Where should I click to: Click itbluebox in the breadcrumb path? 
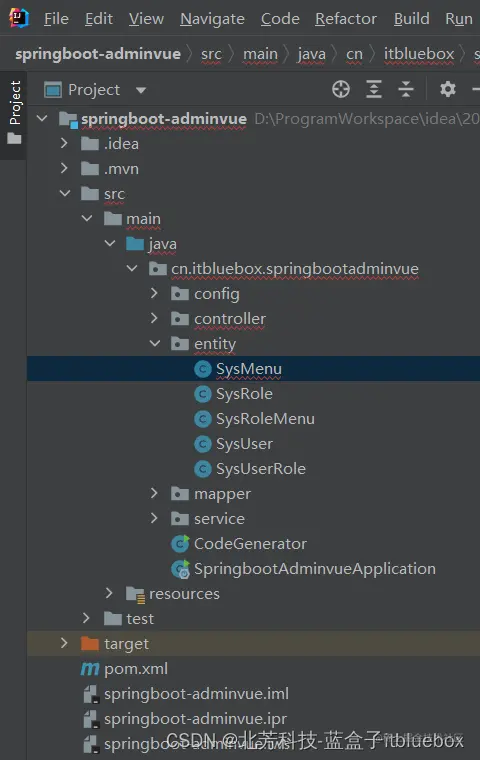pyautogui.click(x=419, y=54)
